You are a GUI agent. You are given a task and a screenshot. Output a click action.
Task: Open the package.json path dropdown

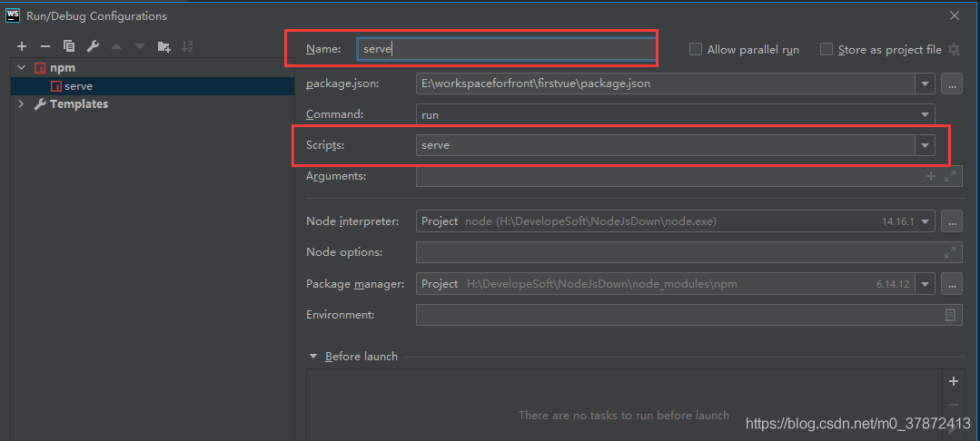925,83
